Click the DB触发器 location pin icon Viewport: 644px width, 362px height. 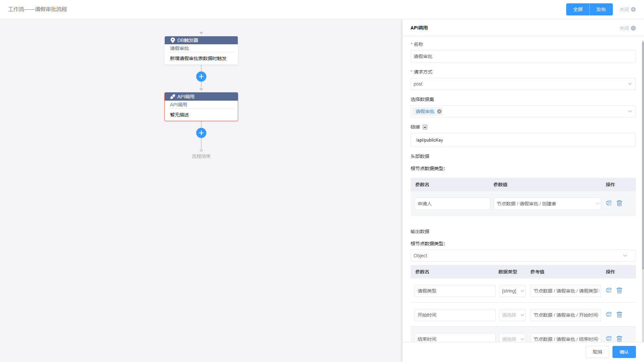coord(173,40)
